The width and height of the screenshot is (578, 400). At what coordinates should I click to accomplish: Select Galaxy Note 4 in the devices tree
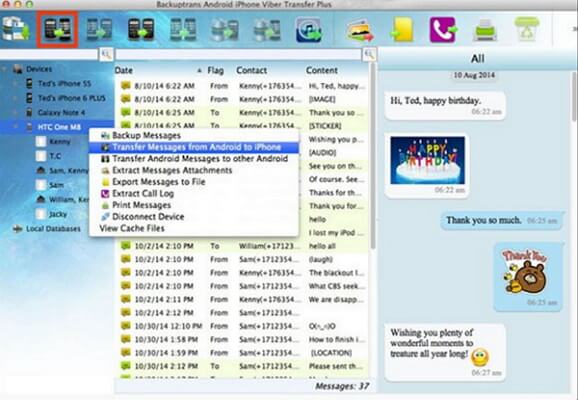pyautogui.click(x=61, y=112)
